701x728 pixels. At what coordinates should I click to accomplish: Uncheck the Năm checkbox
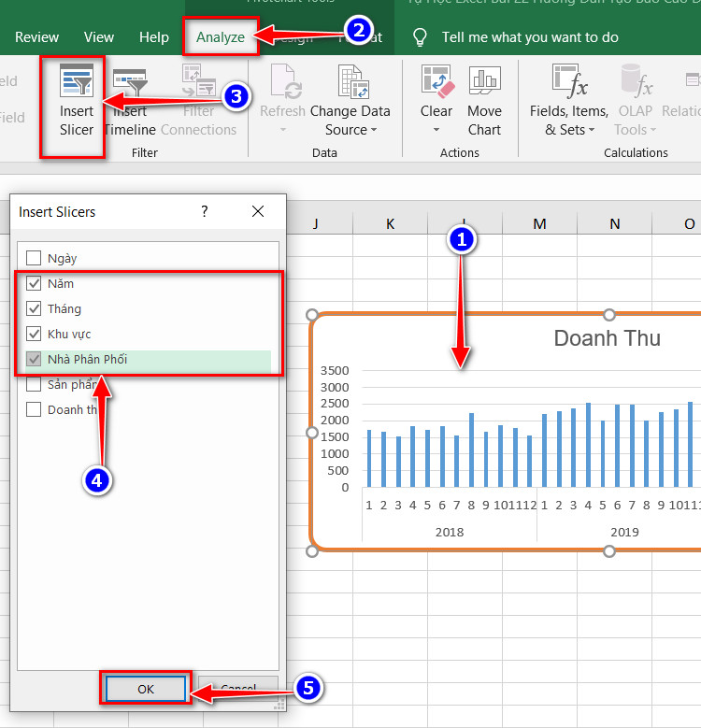[34, 283]
